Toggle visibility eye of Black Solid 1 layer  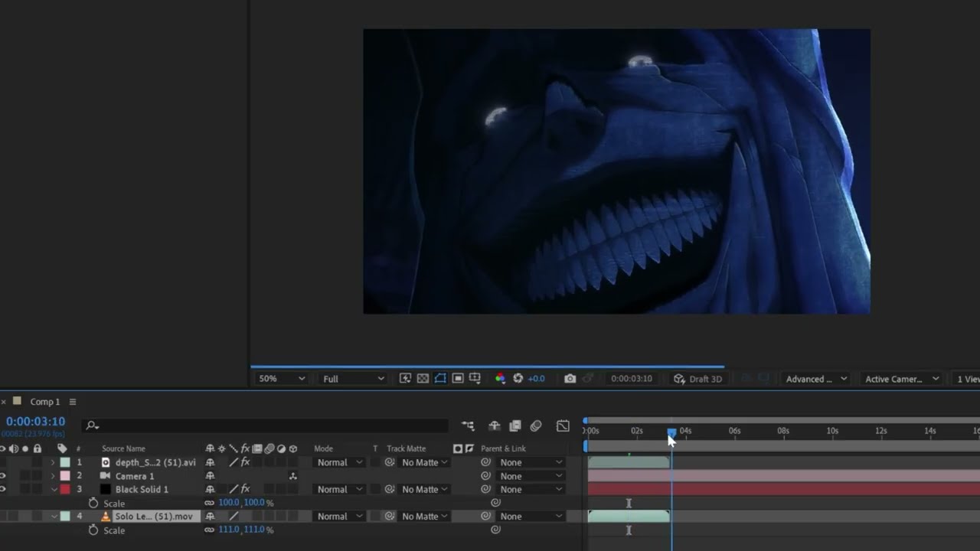tap(3, 490)
